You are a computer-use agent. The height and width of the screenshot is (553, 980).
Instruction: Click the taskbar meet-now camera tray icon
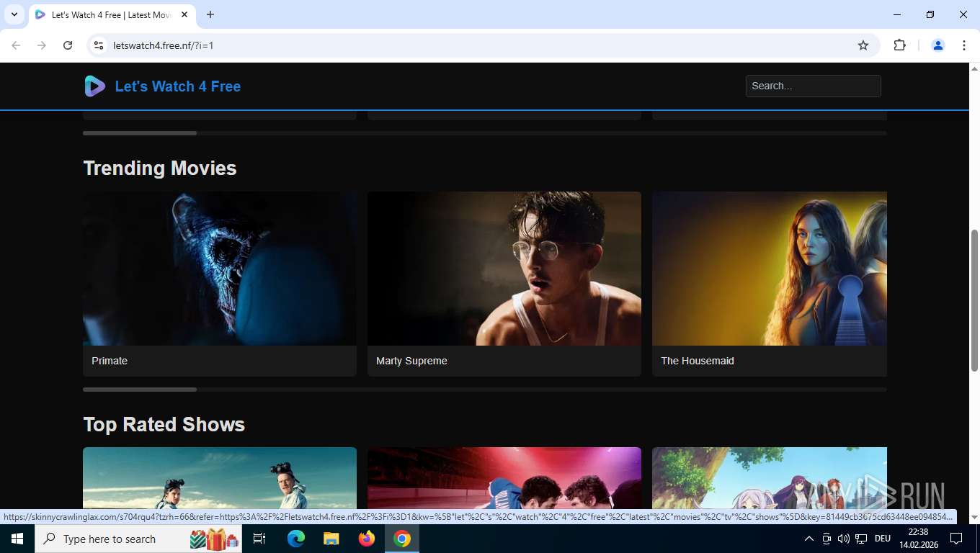(x=827, y=539)
